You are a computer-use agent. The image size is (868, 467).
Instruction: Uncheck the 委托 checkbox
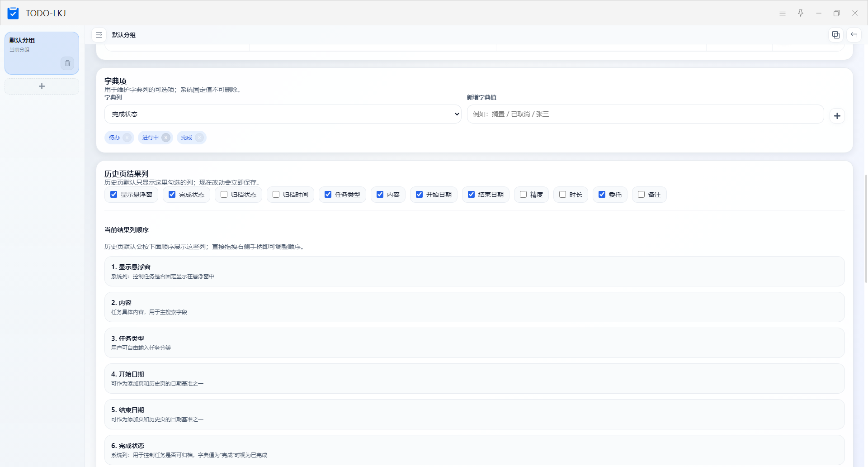[602, 195]
